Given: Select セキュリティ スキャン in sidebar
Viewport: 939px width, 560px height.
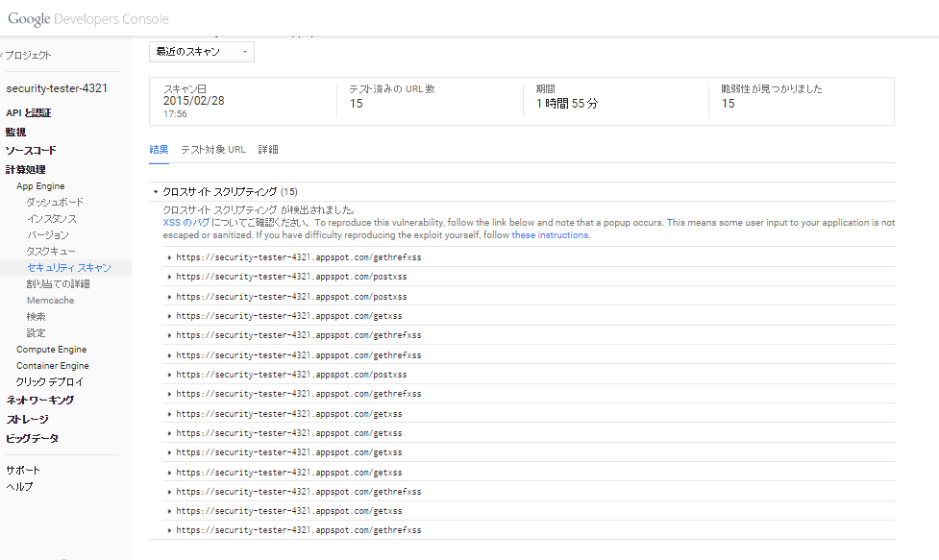Looking at the screenshot, I should (x=69, y=267).
